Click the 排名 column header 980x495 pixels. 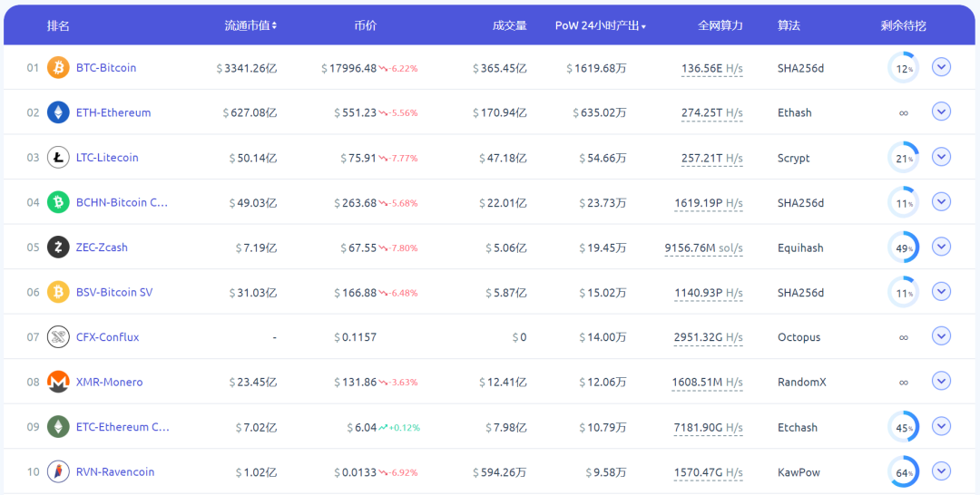[58, 25]
